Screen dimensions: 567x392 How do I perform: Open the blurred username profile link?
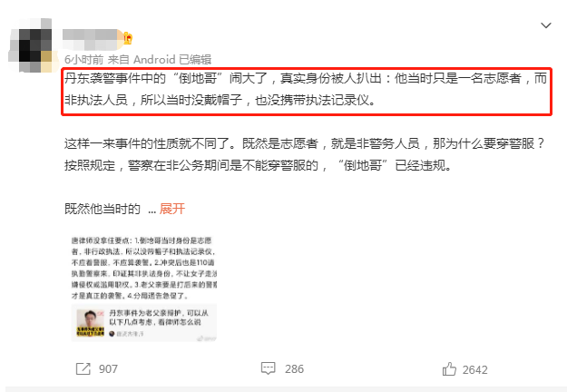pyautogui.click(x=93, y=39)
